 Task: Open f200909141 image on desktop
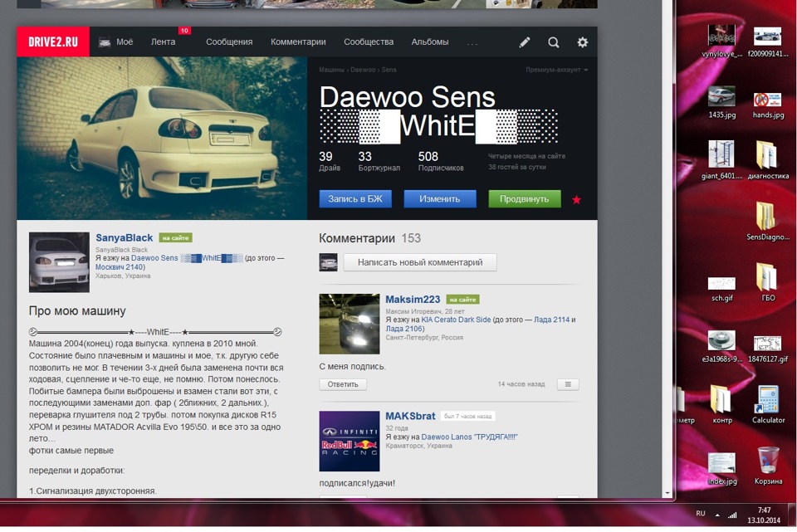click(767, 41)
